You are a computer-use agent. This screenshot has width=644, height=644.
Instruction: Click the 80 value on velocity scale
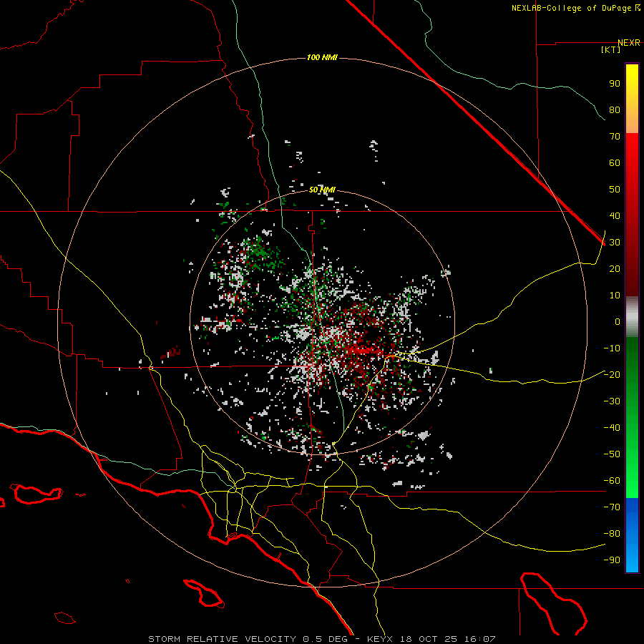[x=615, y=110]
